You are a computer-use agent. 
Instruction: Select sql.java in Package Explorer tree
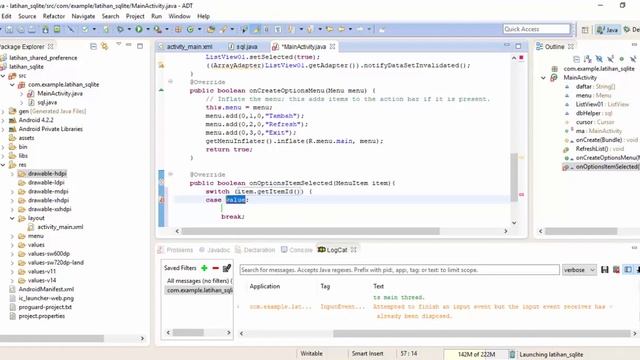pyautogui.click(x=47, y=102)
